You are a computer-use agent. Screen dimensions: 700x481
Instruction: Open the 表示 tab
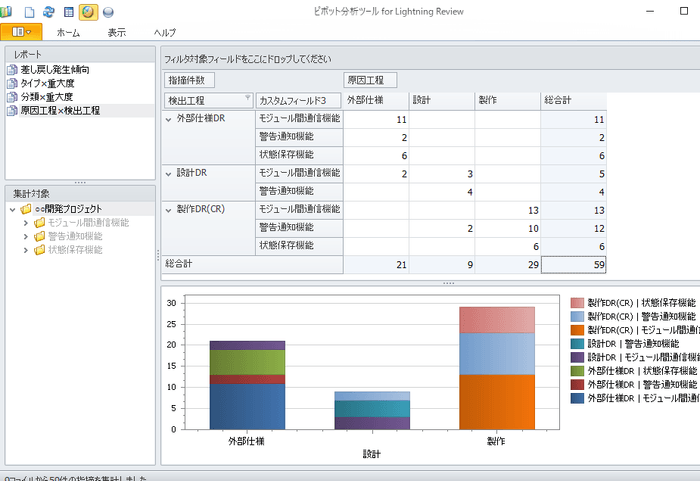pyautogui.click(x=117, y=33)
